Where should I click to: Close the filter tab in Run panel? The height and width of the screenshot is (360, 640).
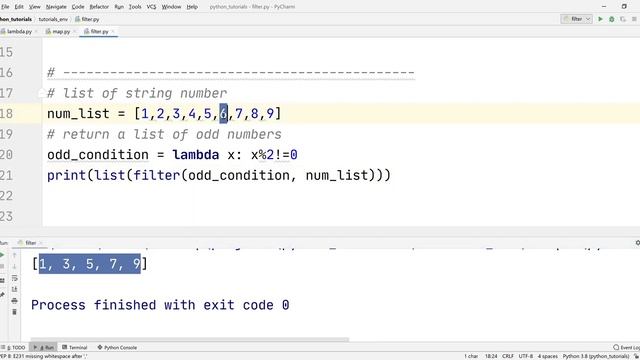pos(40,243)
